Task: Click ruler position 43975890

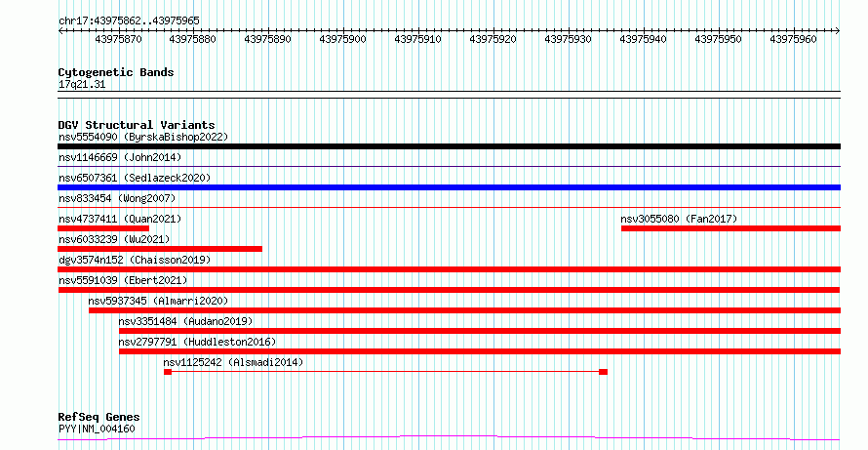Action: tap(268, 39)
